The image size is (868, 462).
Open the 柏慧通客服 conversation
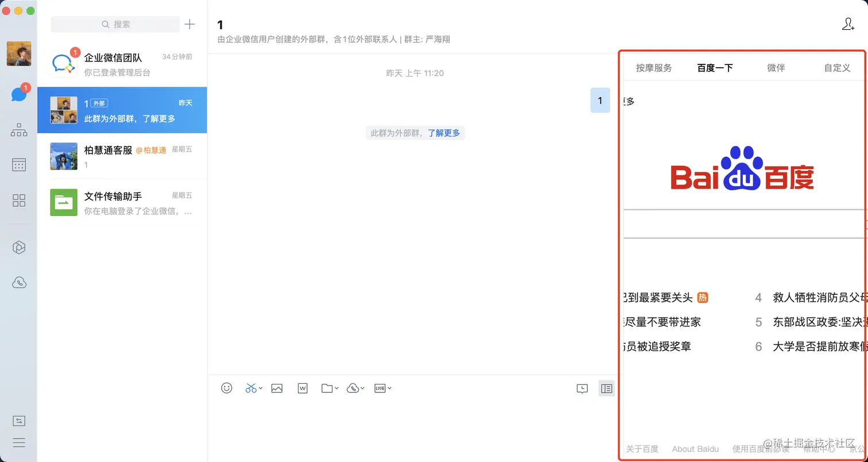coord(122,156)
